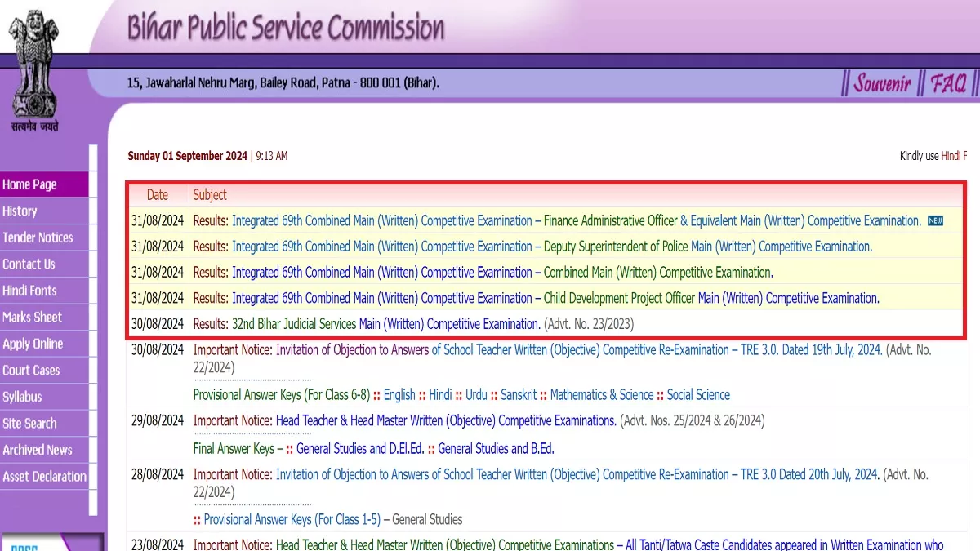The width and height of the screenshot is (980, 551).
Task: Open the Sanskrit provisional answer key link
Action: 519,395
